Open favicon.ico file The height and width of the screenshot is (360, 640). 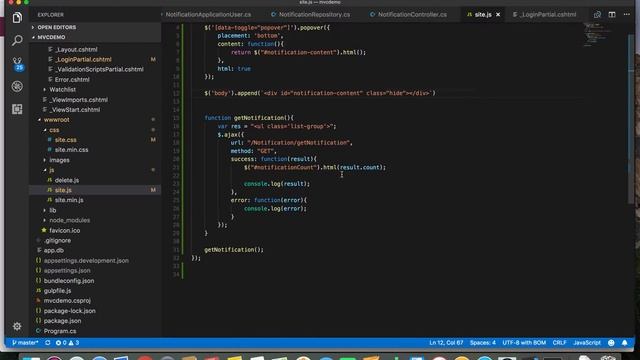click(64, 230)
